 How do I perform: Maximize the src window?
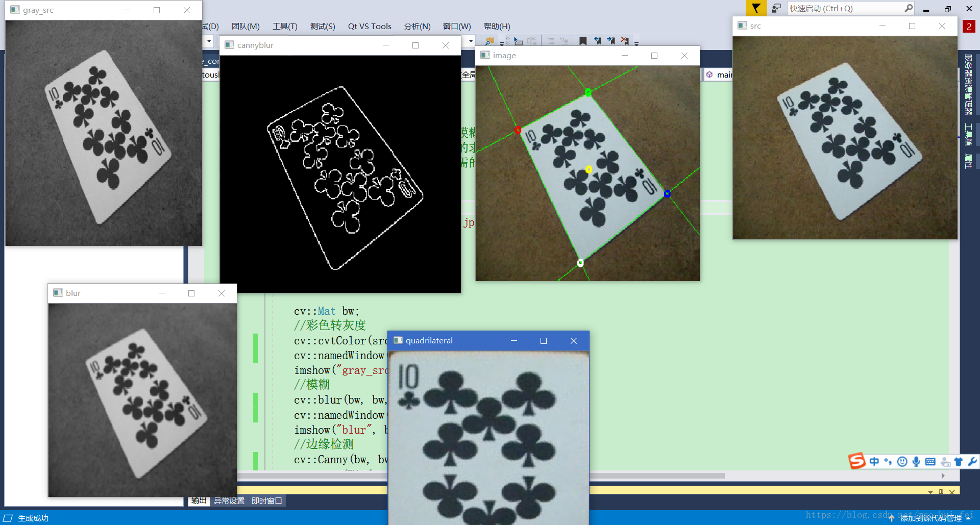pos(912,26)
